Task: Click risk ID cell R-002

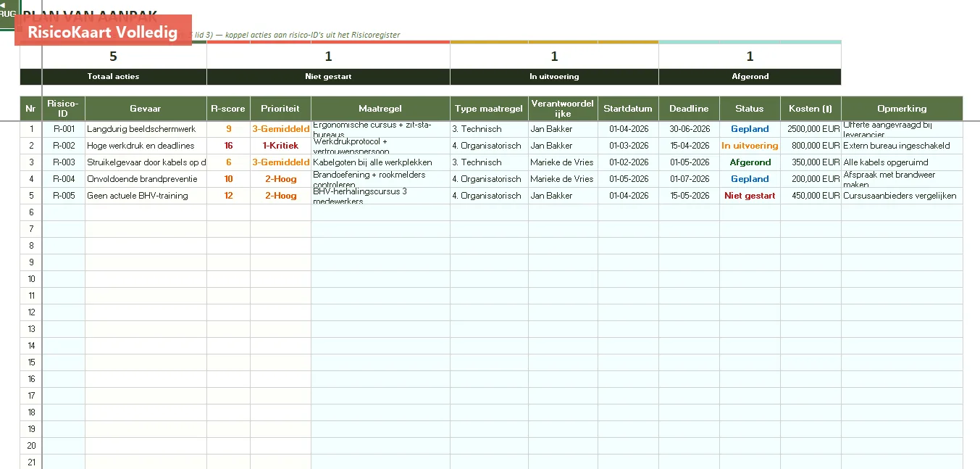Action: click(x=64, y=146)
